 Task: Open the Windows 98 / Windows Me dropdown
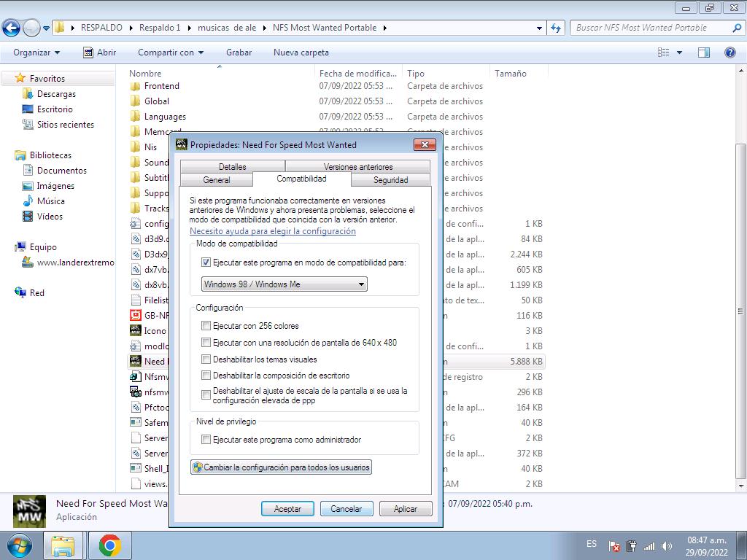point(284,284)
